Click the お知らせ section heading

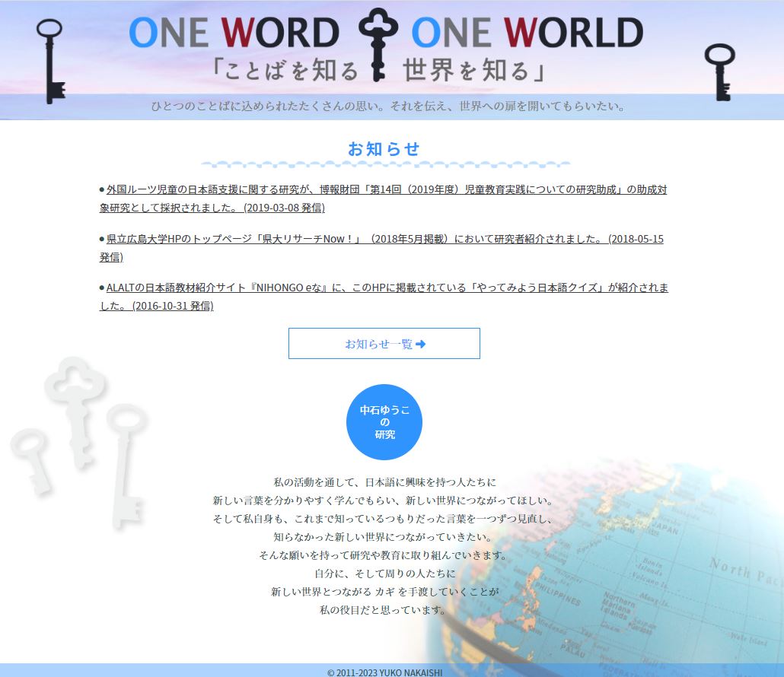point(384,149)
